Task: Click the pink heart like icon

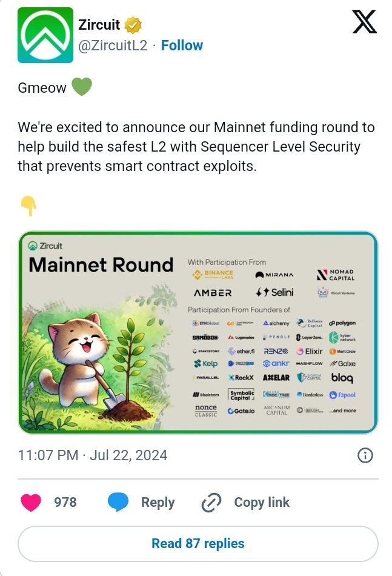Action: [x=31, y=502]
